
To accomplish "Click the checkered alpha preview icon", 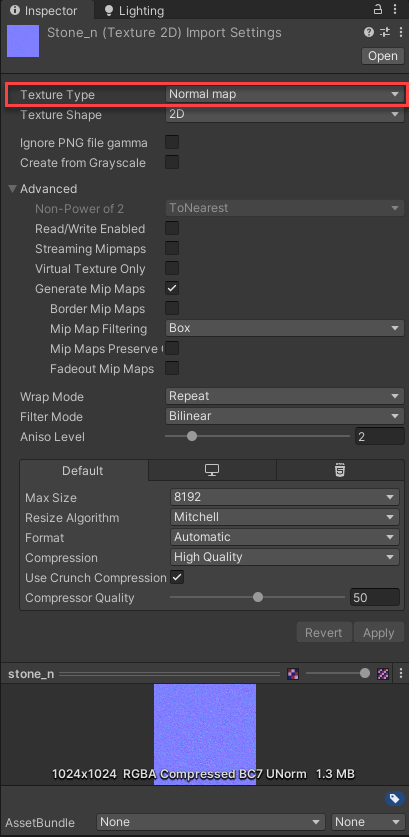I will tap(383, 674).
